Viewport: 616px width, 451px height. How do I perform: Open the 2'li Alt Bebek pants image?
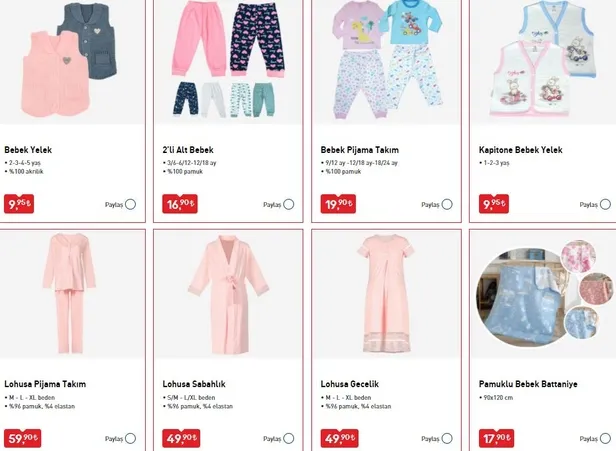point(228,61)
